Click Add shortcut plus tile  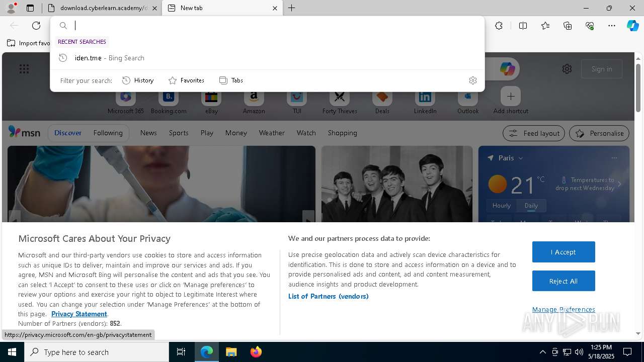(x=511, y=96)
